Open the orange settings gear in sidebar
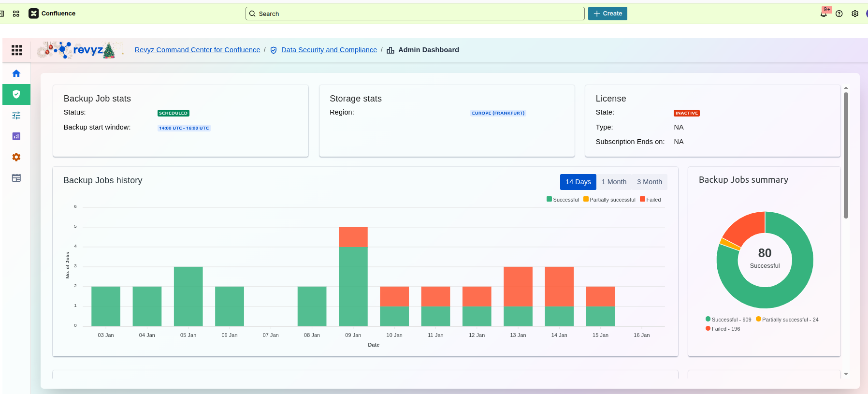This screenshot has width=868, height=394. coord(16,157)
